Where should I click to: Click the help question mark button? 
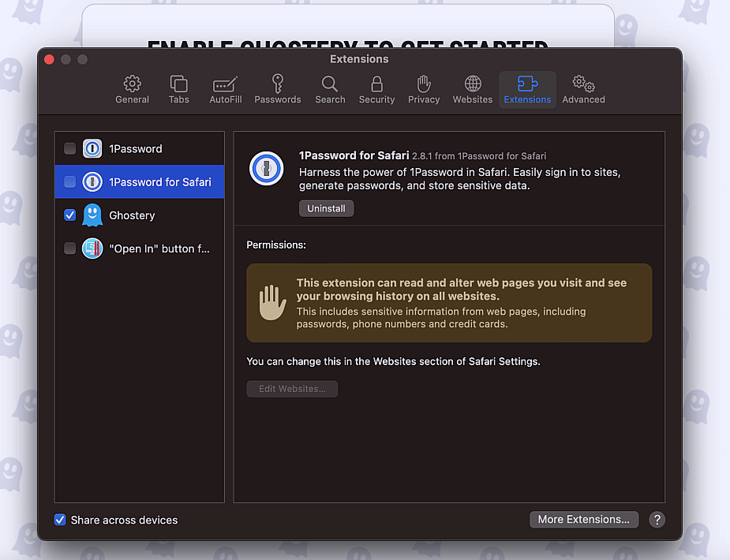[657, 519]
